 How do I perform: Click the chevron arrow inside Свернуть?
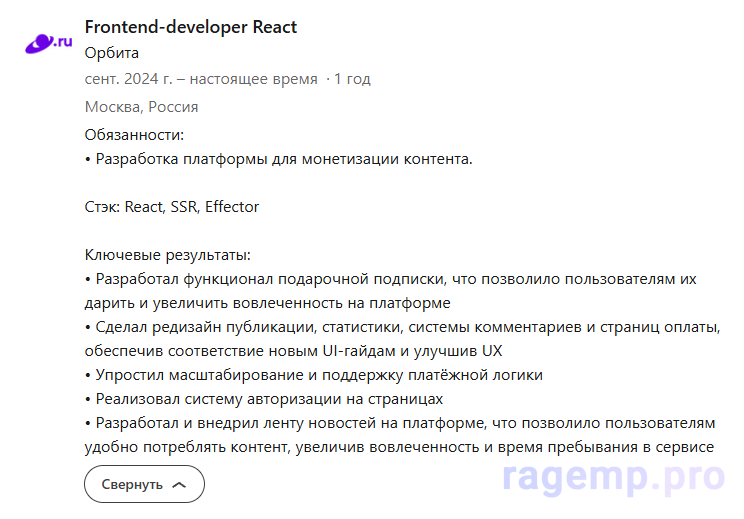(x=179, y=484)
